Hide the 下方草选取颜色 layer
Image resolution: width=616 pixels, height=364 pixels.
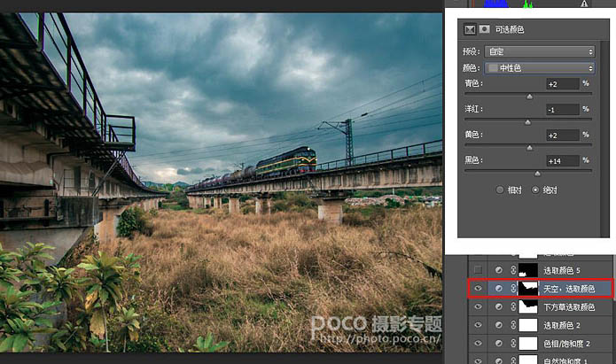[478, 306]
